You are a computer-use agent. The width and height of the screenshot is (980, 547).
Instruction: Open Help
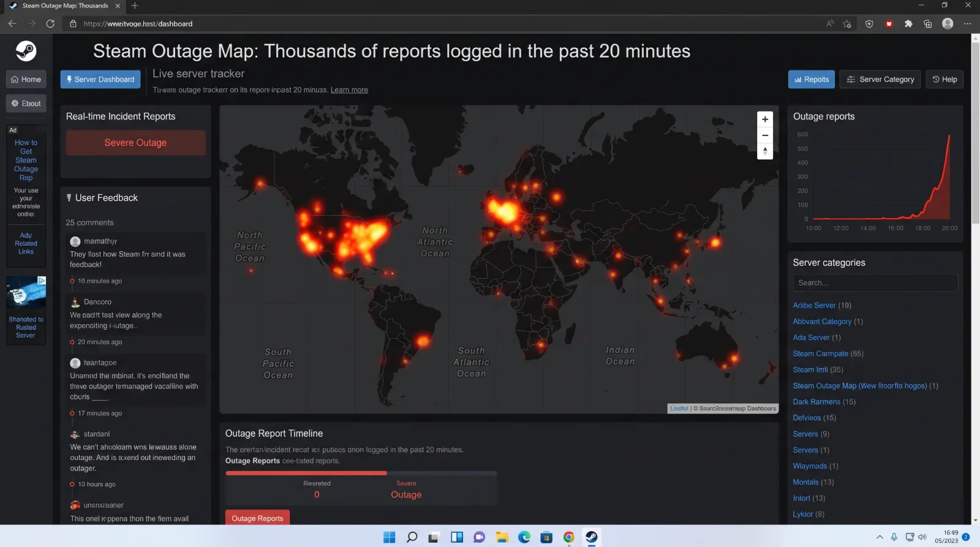tap(944, 80)
